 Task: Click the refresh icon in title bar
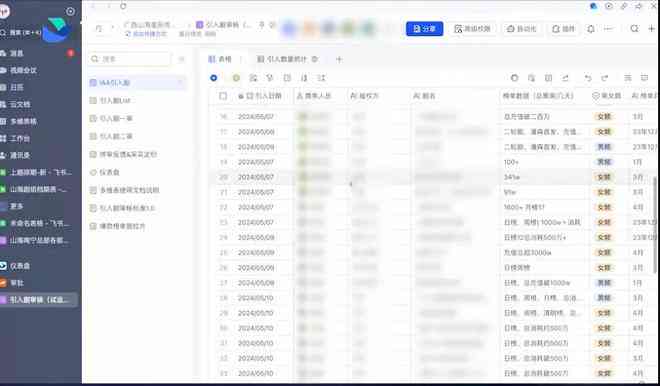coord(123,6)
